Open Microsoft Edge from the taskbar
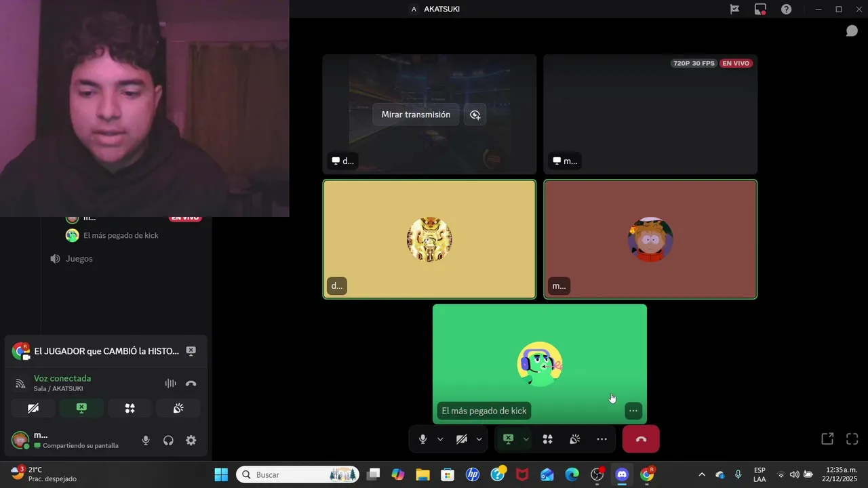The height and width of the screenshot is (488, 868). coord(572,474)
